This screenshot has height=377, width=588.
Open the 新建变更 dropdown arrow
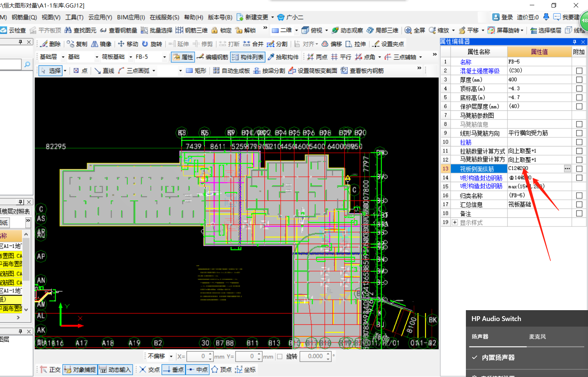point(272,17)
